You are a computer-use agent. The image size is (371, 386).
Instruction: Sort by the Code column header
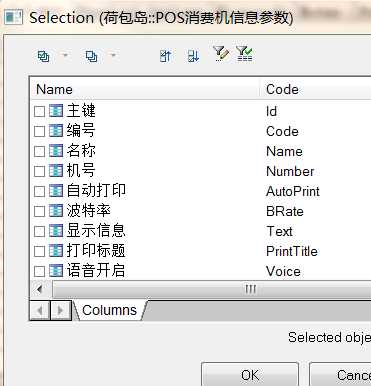pos(315,89)
